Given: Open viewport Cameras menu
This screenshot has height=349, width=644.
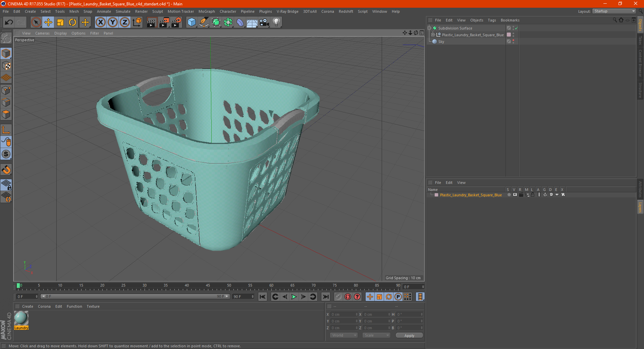Looking at the screenshot, I should point(42,33).
